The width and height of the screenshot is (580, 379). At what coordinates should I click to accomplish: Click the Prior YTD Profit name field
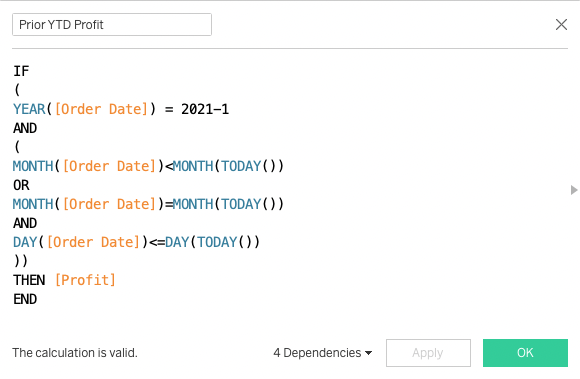click(x=112, y=25)
